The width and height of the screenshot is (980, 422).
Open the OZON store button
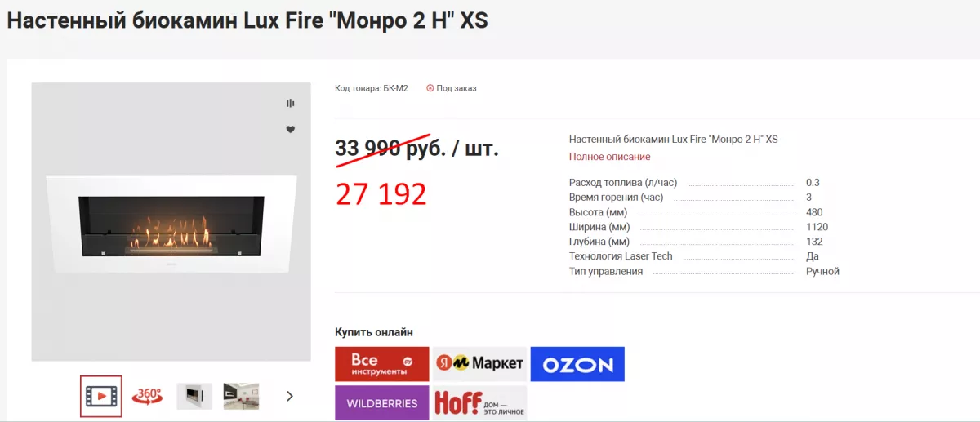pos(577,364)
